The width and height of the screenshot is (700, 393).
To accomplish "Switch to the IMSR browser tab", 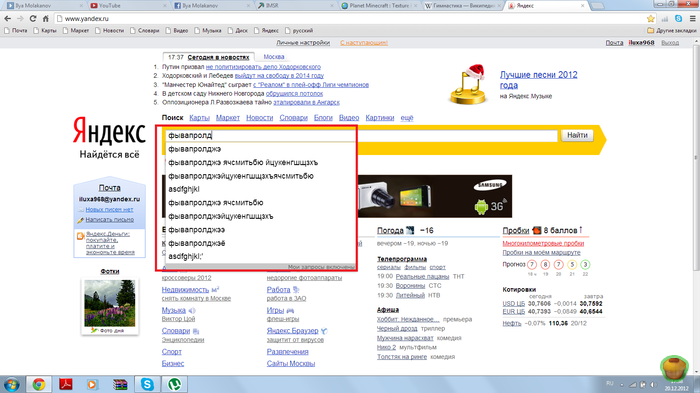I will point(295,6).
